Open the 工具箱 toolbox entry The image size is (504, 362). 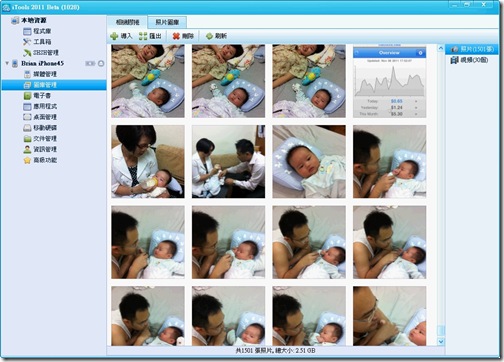[37, 42]
